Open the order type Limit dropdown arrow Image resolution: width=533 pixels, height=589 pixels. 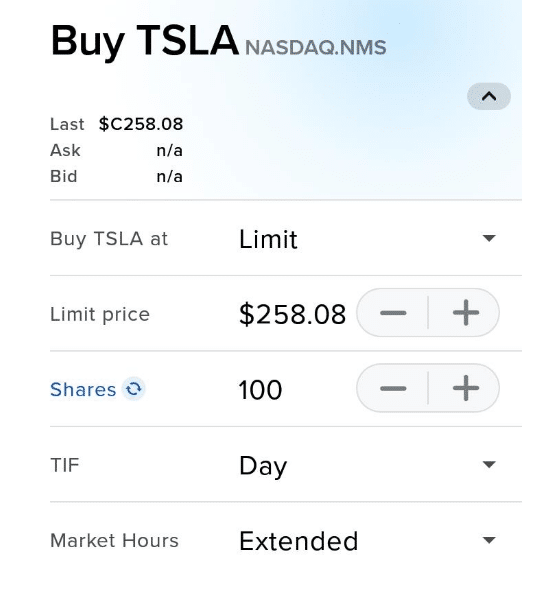point(489,238)
